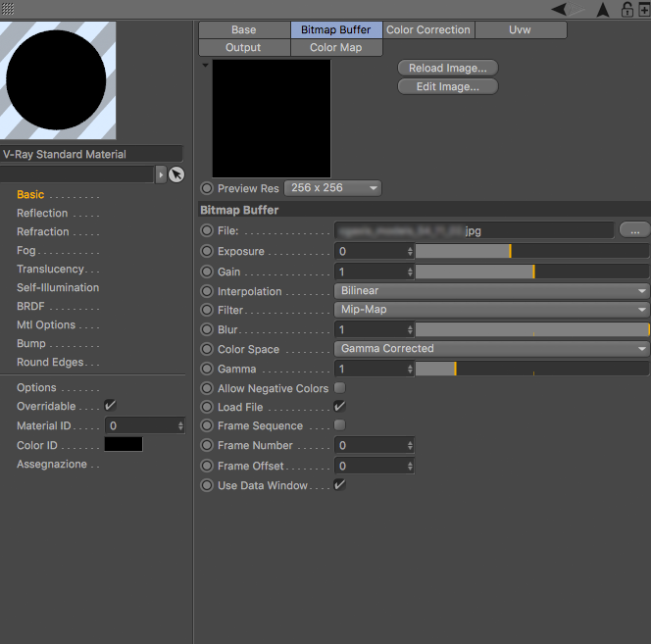651x644 pixels.
Task: Click the Gamma slider bar
Action: (x=532, y=369)
